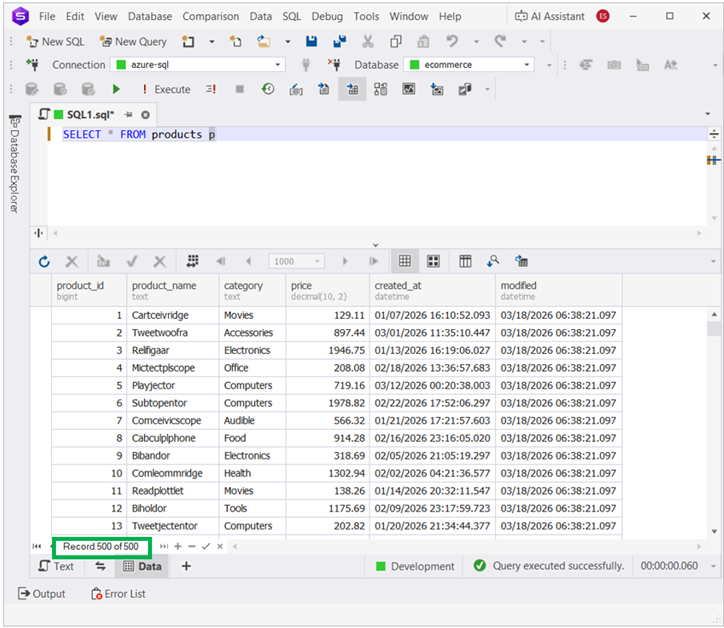Click the Find search icon in grid toolbar

point(493,262)
